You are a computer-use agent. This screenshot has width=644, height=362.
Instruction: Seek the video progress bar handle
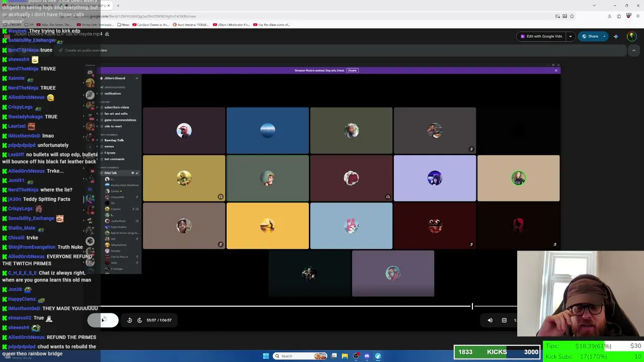[472, 306]
